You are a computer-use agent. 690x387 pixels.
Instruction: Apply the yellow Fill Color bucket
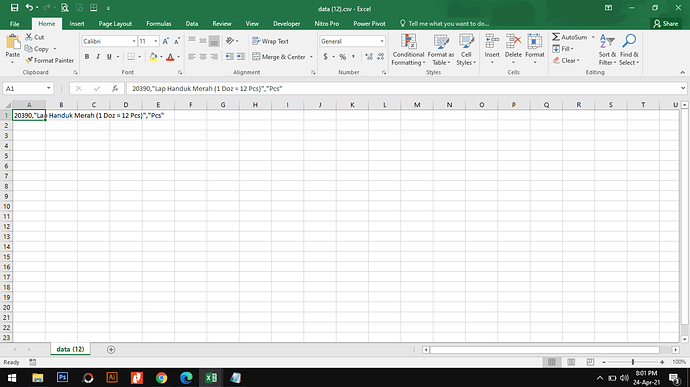[x=153, y=57]
